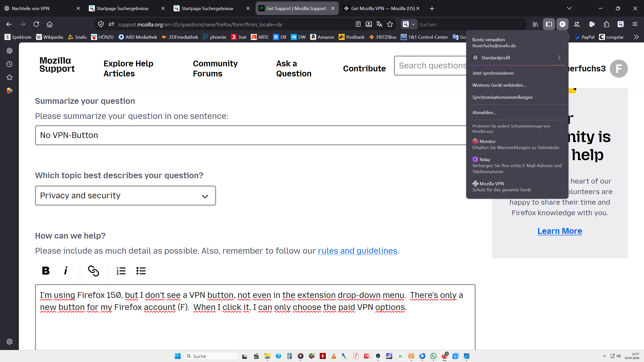The height and width of the screenshot is (362, 644).
Task: Open search engine selector dropdown
Action: 409,24
